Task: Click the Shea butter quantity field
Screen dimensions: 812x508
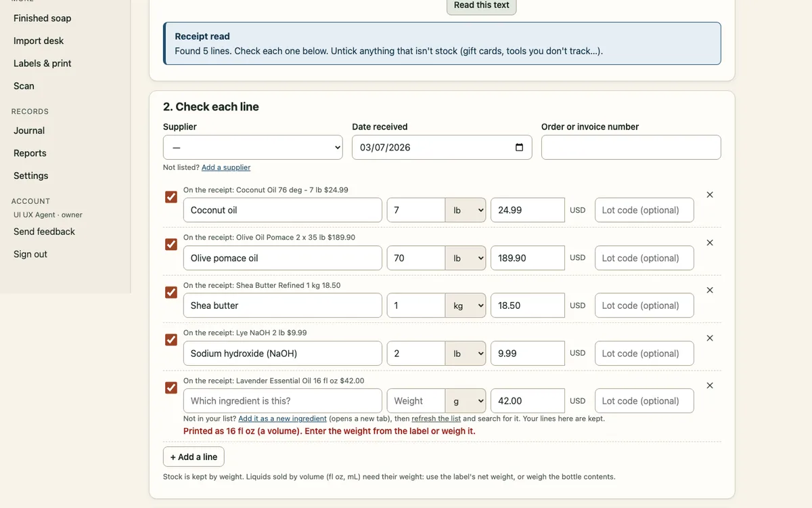Action: 416,305
